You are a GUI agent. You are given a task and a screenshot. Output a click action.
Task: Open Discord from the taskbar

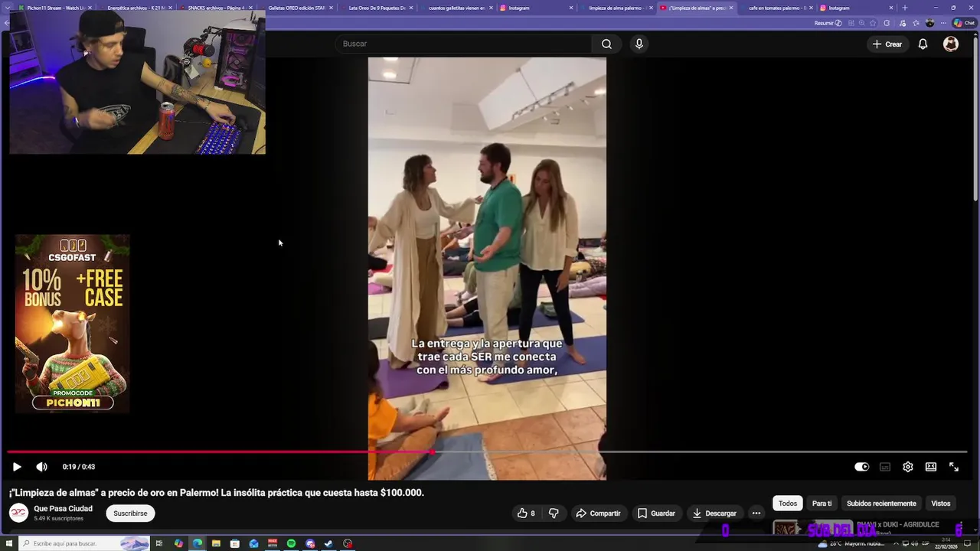[310, 543]
